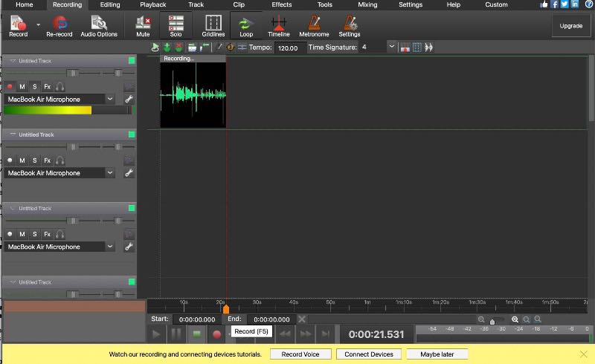Toggle Gridlines in the recording toolbar
595x364 pixels.
coord(213,26)
